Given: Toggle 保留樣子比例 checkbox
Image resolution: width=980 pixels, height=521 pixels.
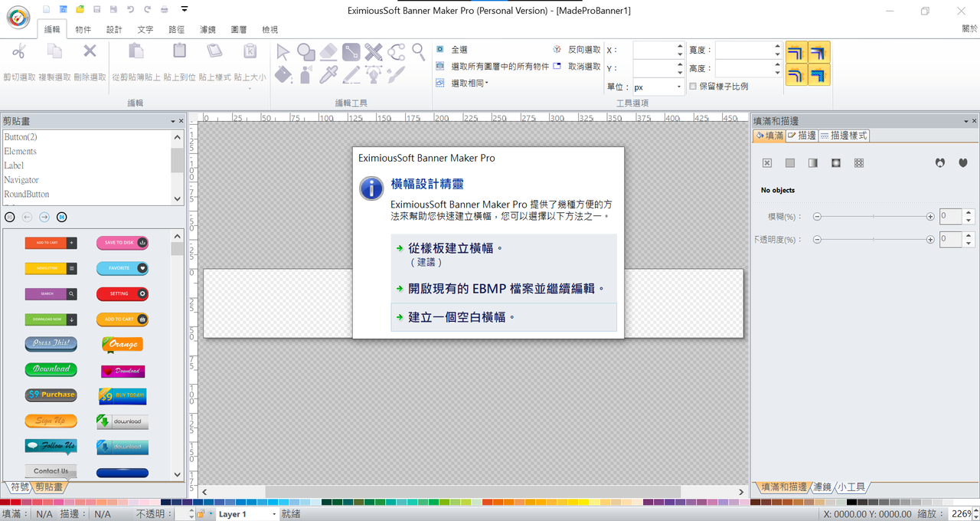Looking at the screenshot, I should tap(693, 87).
